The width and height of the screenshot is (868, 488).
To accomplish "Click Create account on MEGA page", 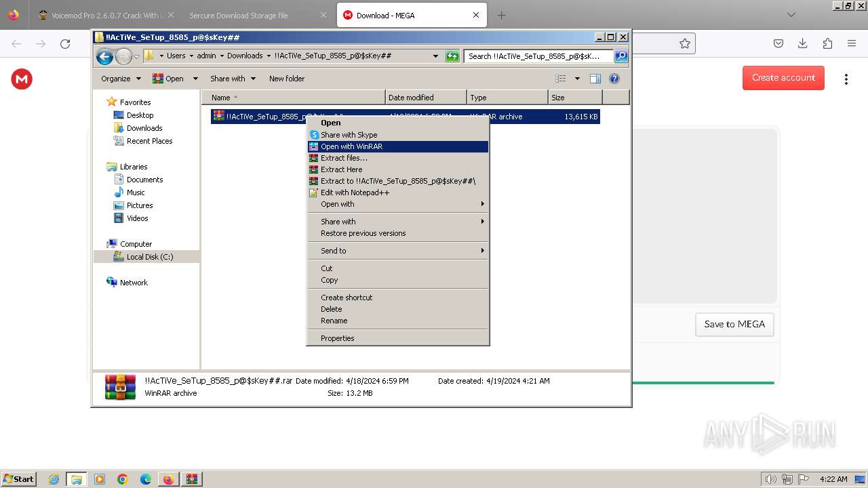I will 783,78.
